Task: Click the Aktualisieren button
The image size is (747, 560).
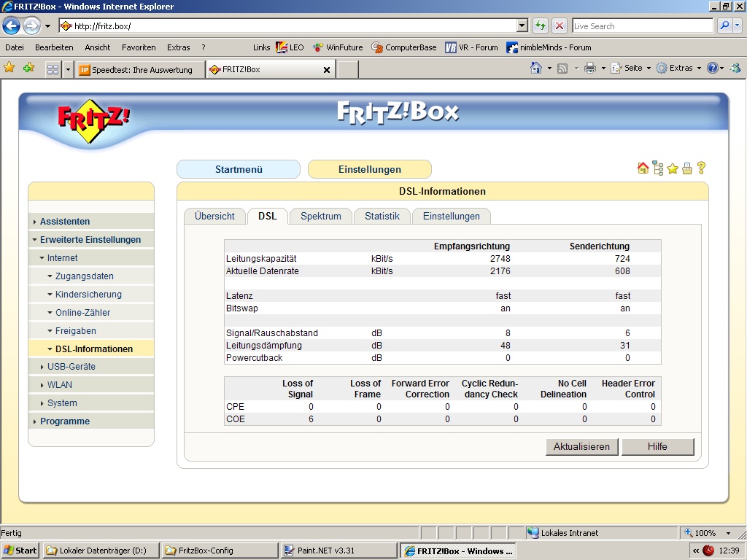Action: tap(581, 447)
